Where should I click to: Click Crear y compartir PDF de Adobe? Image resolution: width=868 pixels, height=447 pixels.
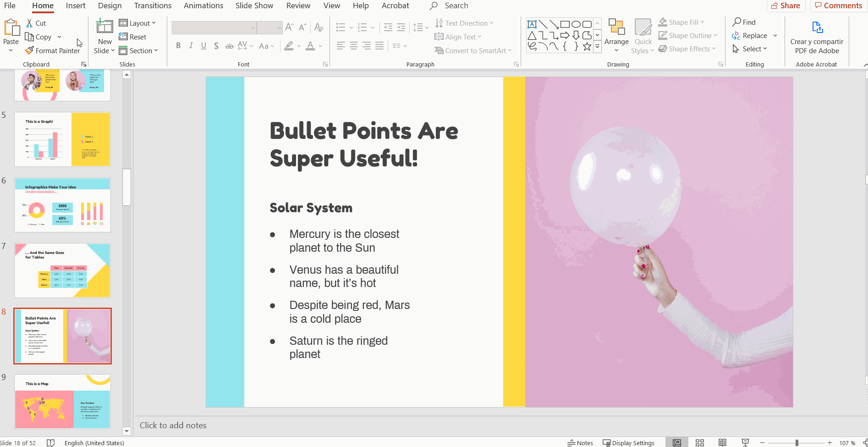(817, 37)
